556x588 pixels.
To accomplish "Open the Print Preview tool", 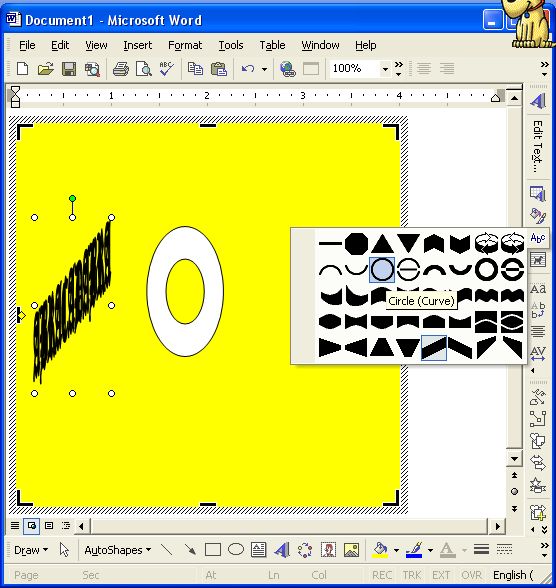I will click(144, 69).
